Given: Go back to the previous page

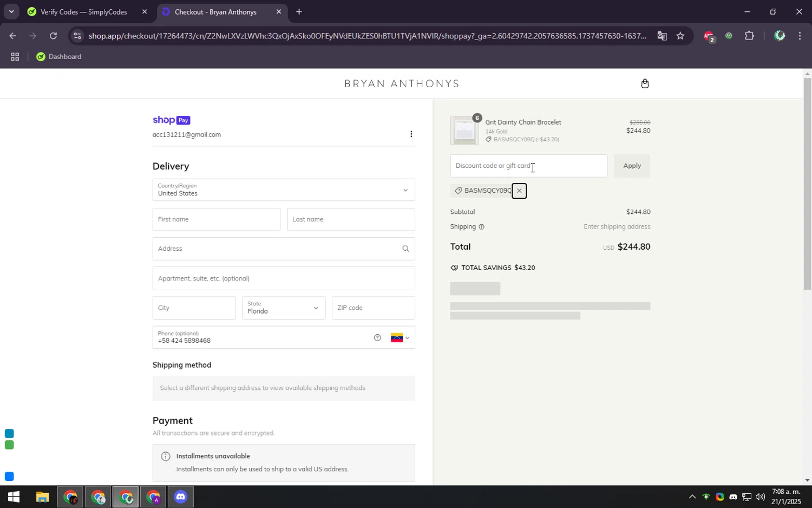Looking at the screenshot, I should tap(12, 36).
